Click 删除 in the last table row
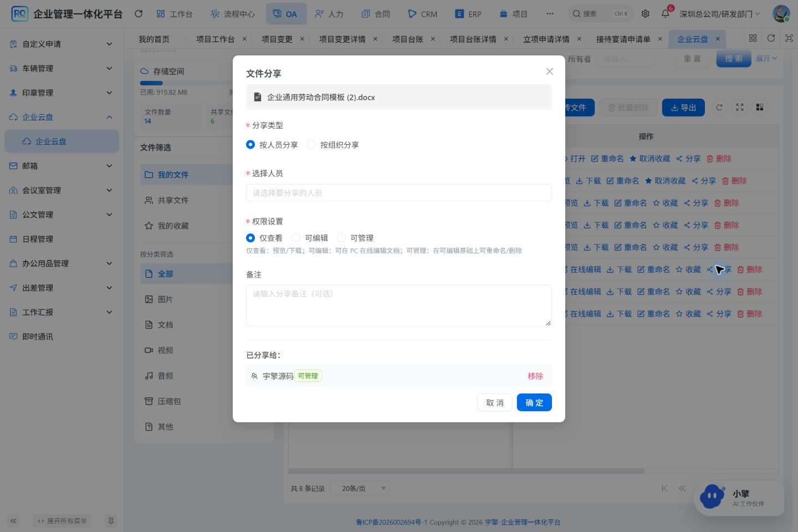 [749, 314]
